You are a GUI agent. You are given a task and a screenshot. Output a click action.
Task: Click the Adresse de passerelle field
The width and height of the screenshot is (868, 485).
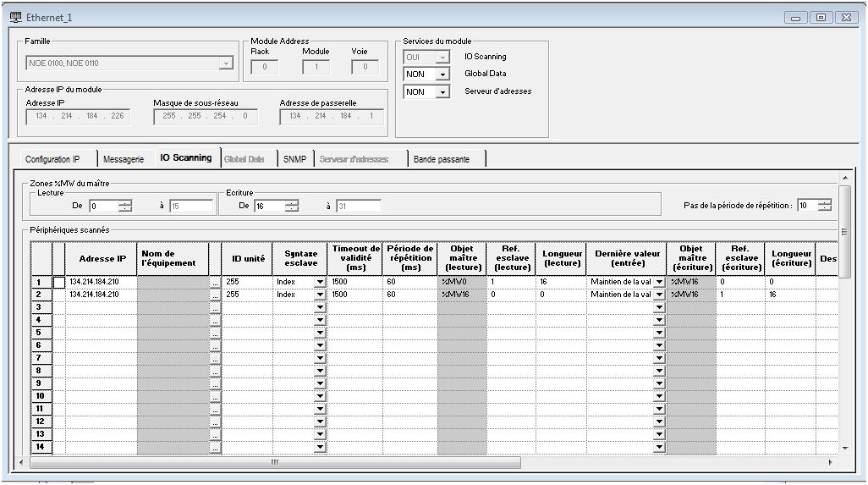pos(332,116)
